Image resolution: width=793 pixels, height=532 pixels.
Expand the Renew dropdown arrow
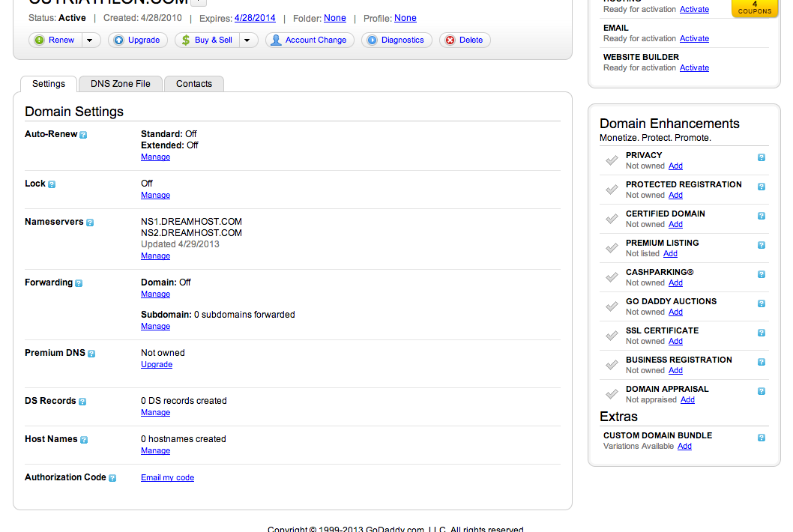point(90,40)
